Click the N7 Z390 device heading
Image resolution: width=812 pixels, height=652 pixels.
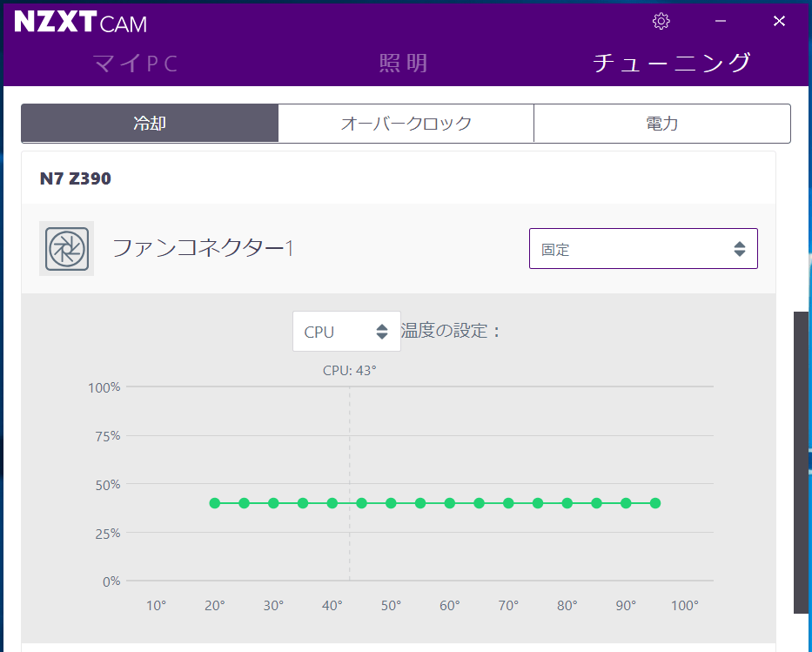point(76,178)
